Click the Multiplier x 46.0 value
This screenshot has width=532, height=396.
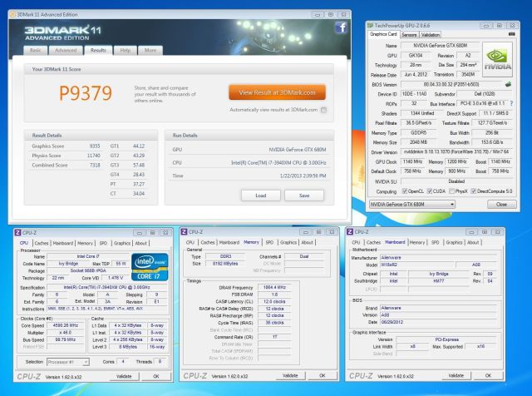point(66,333)
